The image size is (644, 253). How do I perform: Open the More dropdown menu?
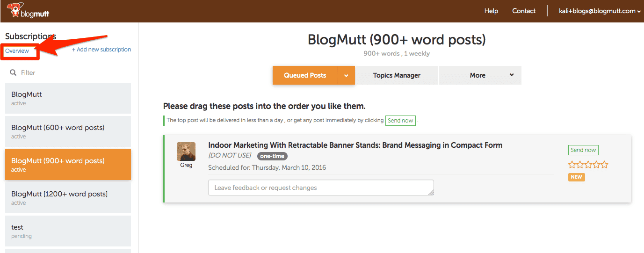(480, 75)
